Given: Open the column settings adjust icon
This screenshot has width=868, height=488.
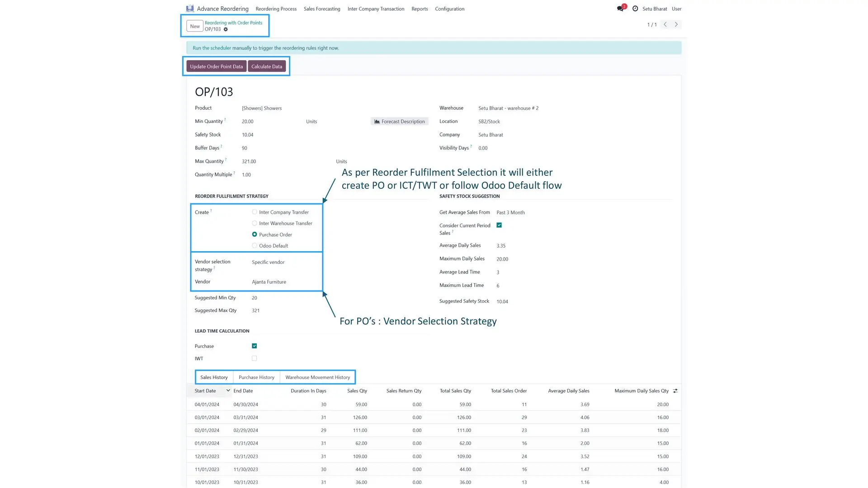Looking at the screenshot, I should coord(675,391).
